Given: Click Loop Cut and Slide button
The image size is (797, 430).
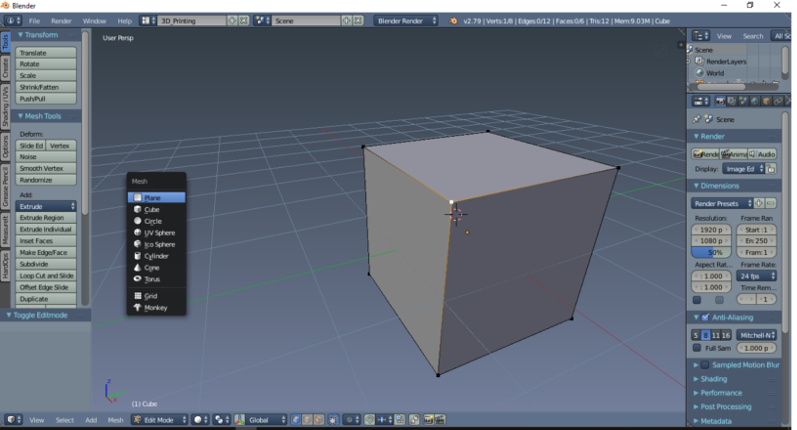Looking at the screenshot, I should click(x=46, y=275).
